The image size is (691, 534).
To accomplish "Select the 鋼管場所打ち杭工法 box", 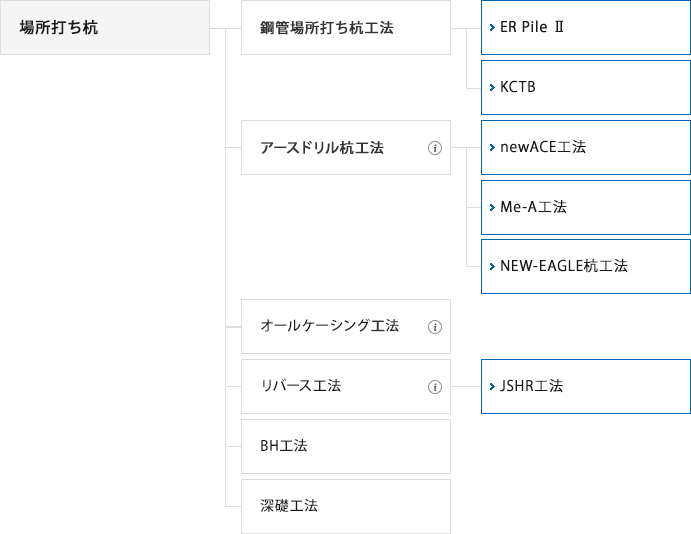I will pyautogui.click(x=346, y=27).
